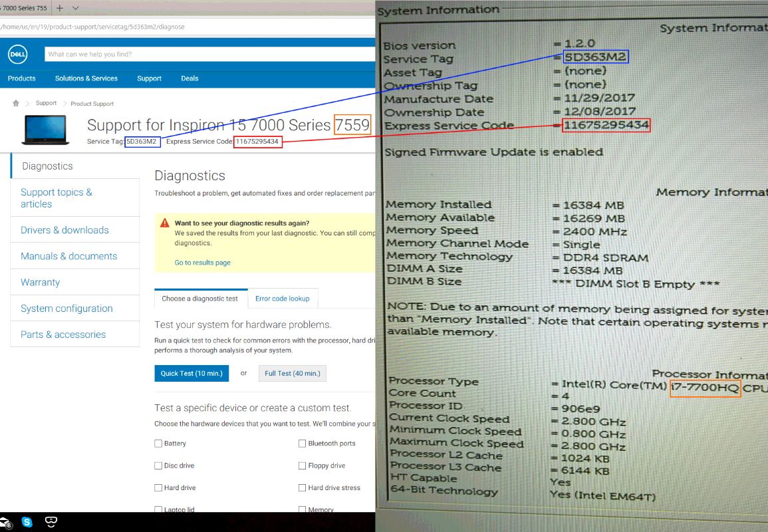This screenshot has height=532, width=768.
Task: Click the 'DIMM Slot B Empty' text
Action: [x=635, y=284]
